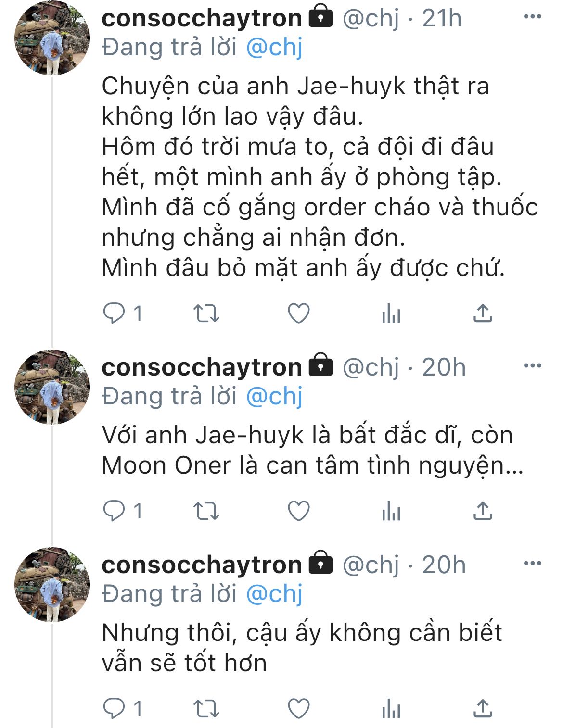The image size is (563, 728).
Task: Share the Moon Oner tweet
Action: [482, 511]
